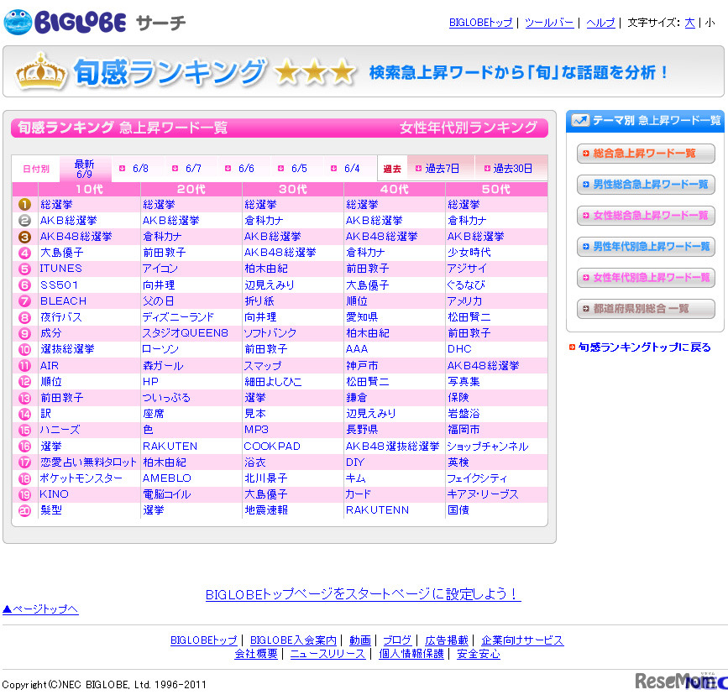728x700 pixels.
Task: Click the pink rank 20 number icon
Action: [25, 510]
